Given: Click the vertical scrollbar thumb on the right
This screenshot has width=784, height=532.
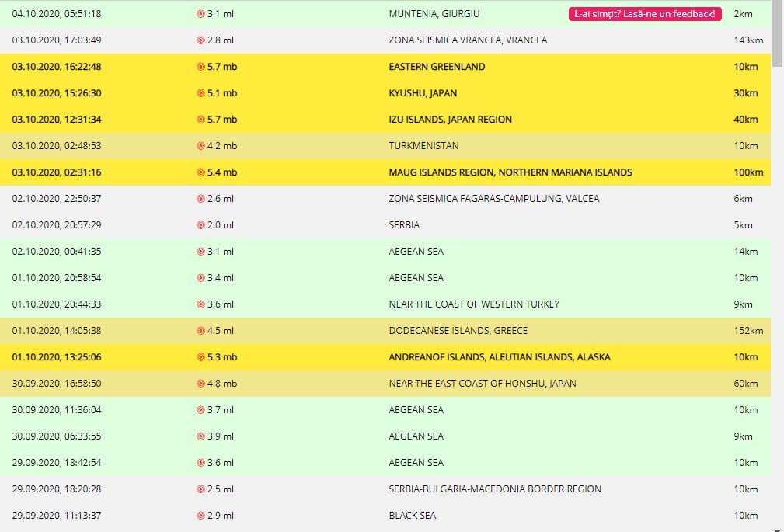Looking at the screenshot, I should click(x=778, y=35).
